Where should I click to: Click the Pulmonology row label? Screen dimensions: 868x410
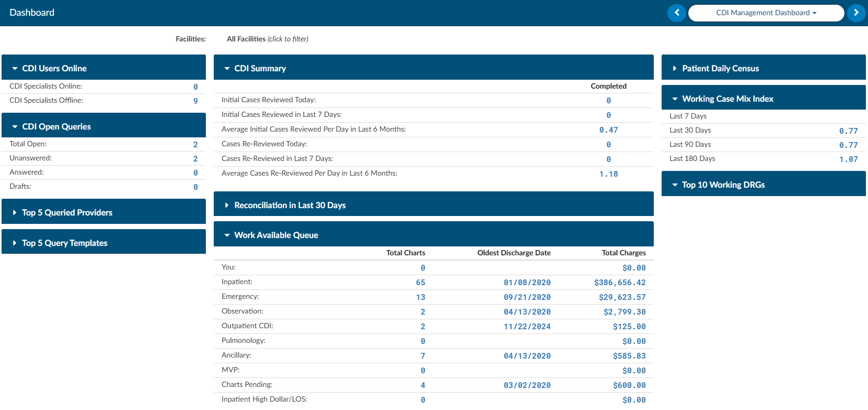coord(243,340)
